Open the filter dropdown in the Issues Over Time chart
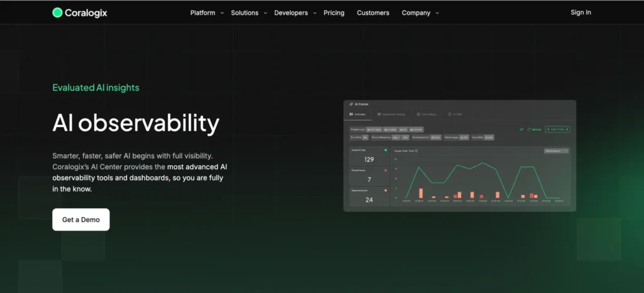 556,151
